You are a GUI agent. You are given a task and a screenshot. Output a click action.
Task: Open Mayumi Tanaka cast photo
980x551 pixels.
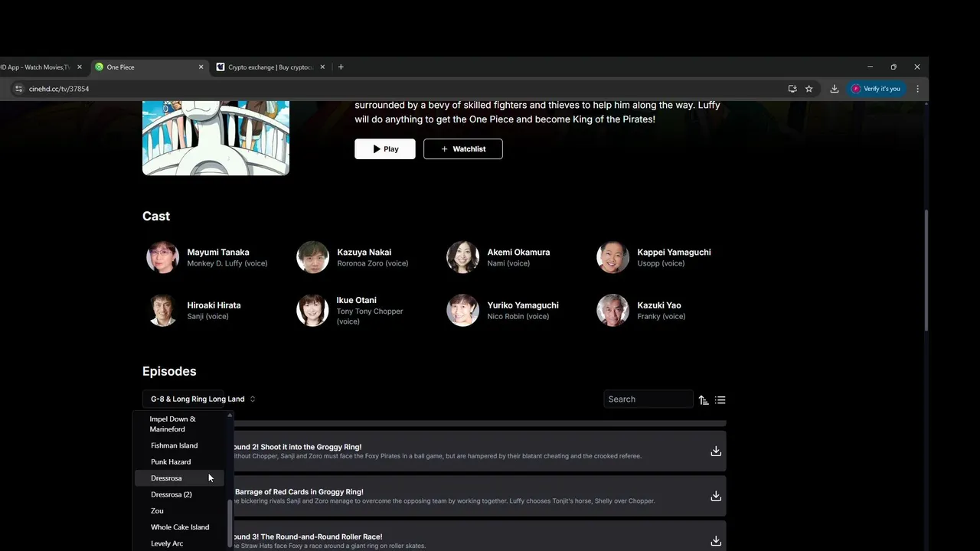click(x=162, y=257)
